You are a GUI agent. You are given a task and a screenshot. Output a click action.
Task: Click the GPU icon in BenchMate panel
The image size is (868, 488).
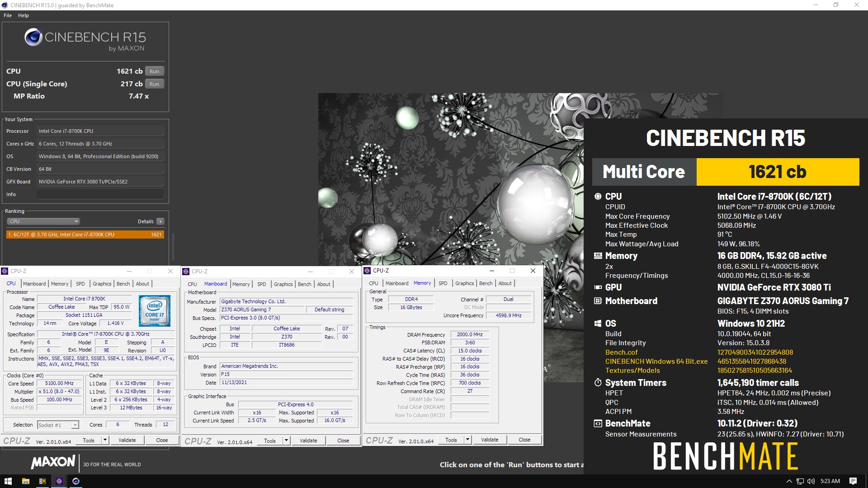(598, 287)
